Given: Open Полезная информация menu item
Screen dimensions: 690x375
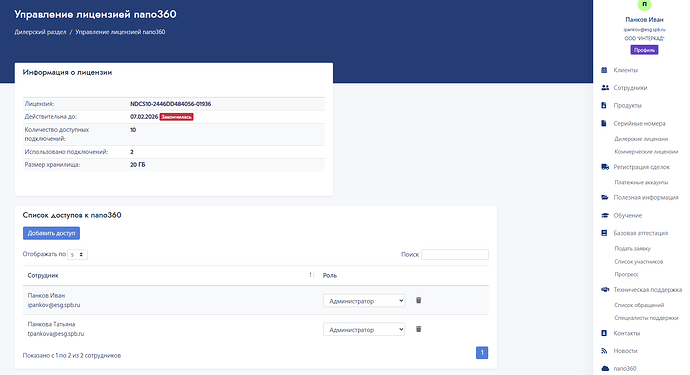Looking at the screenshot, I should click(x=646, y=197).
